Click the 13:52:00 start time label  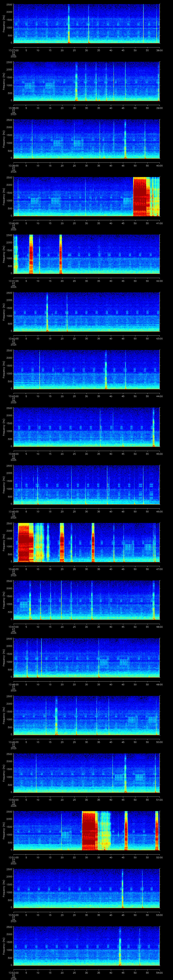(13, 915)
